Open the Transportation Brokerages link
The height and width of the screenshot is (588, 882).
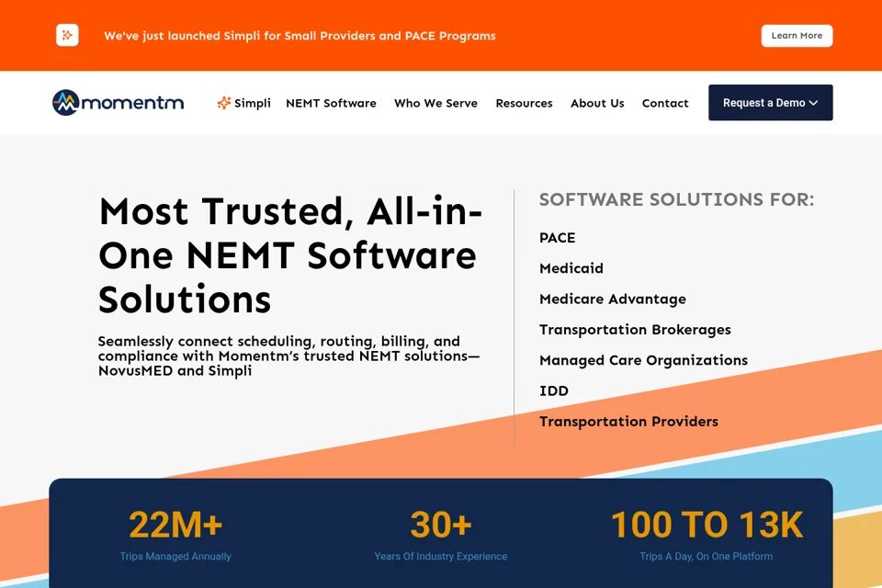(x=635, y=330)
